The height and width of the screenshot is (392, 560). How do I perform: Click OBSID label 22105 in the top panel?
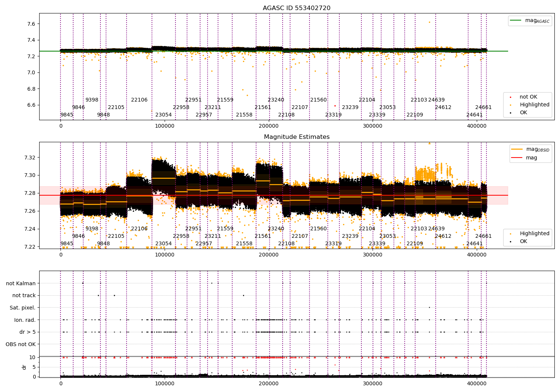coord(116,108)
